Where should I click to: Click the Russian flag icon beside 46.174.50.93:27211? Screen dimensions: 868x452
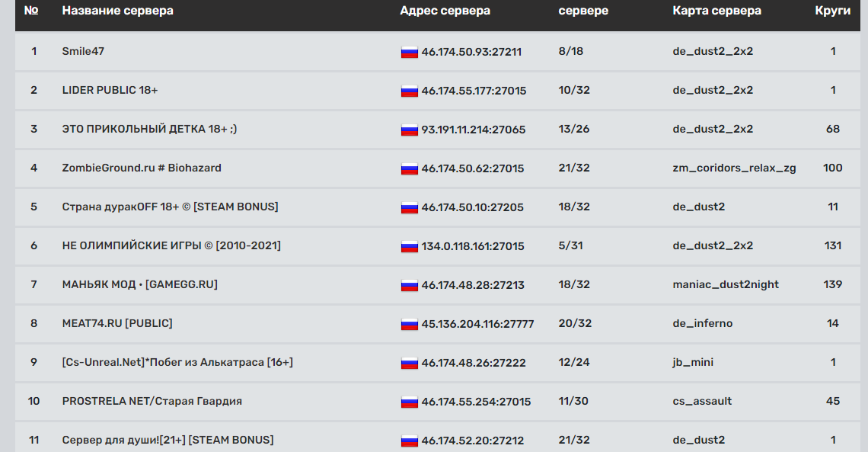coord(409,52)
